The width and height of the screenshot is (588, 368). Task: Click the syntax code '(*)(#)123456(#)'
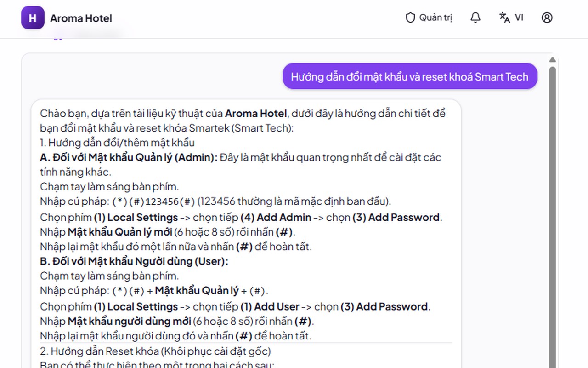point(154,201)
